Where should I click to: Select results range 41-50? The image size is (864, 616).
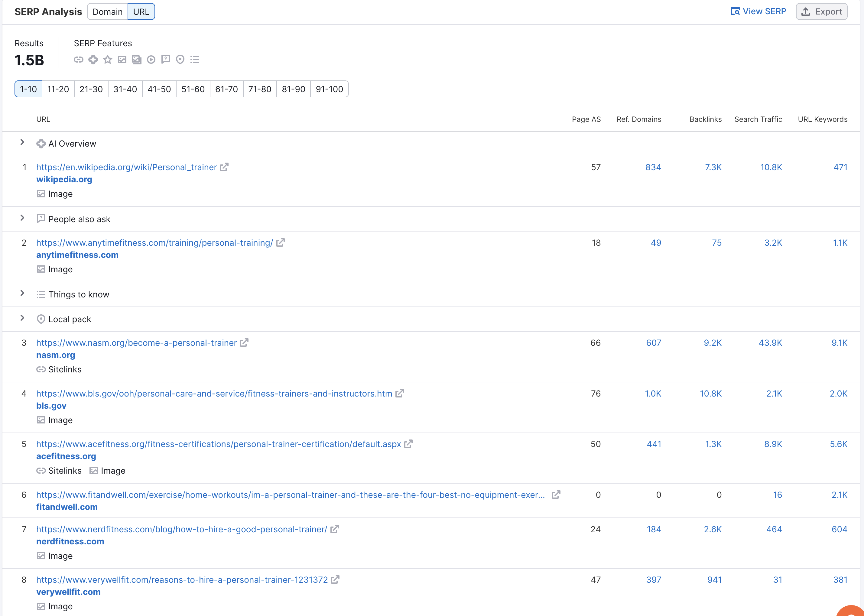point(159,89)
